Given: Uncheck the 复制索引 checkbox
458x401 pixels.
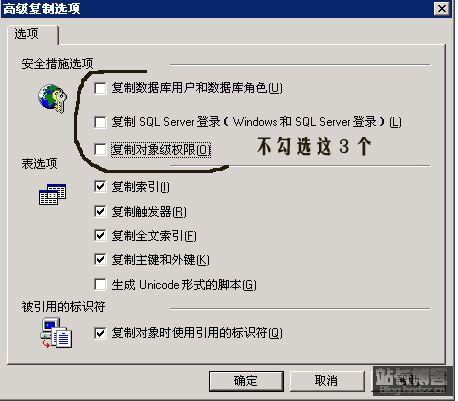Looking at the screenshot, I should coord(100,186).
